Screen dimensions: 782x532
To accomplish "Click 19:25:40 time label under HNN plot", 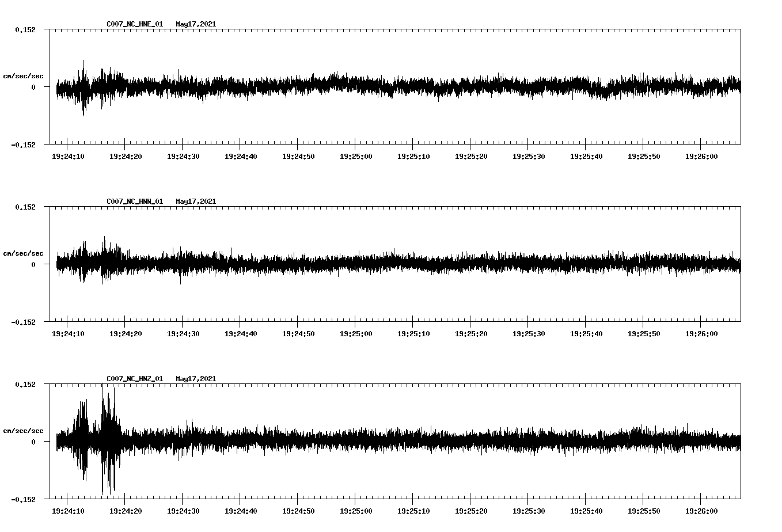I will click(x=586, y=333).
